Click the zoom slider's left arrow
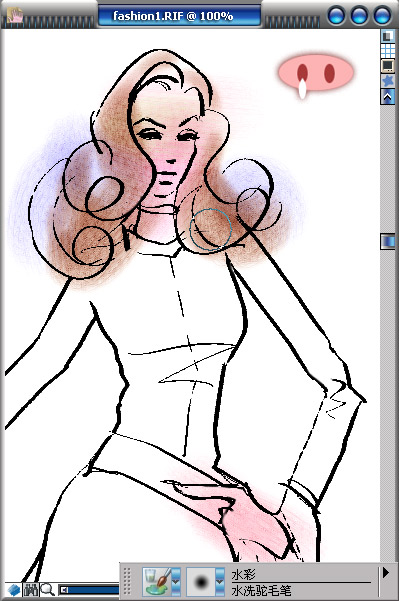399x601 pixels. coord(64,590)
